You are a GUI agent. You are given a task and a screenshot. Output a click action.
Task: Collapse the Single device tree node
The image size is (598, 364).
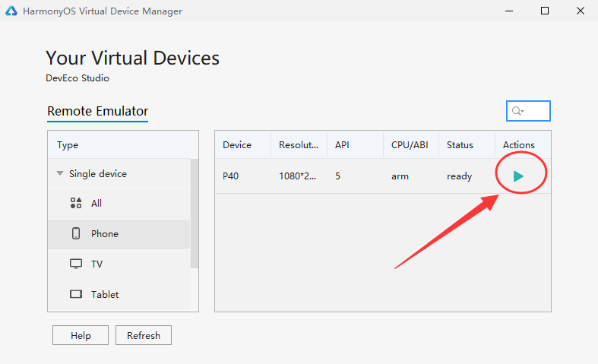click(60, 173)
